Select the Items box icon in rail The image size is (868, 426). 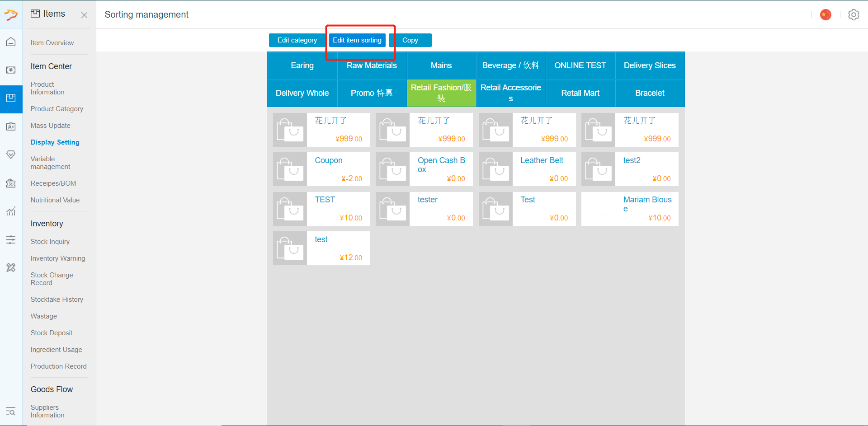pos(11,98)
